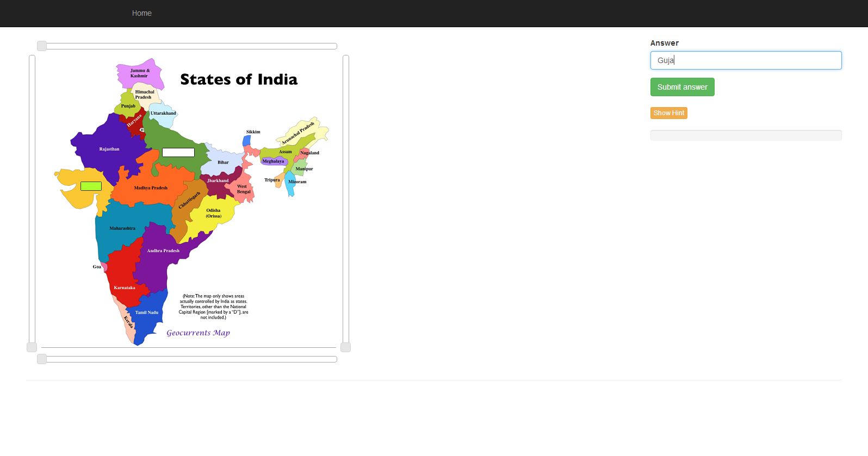Reveal the hint with Show Hint

(x=668, y=113)
